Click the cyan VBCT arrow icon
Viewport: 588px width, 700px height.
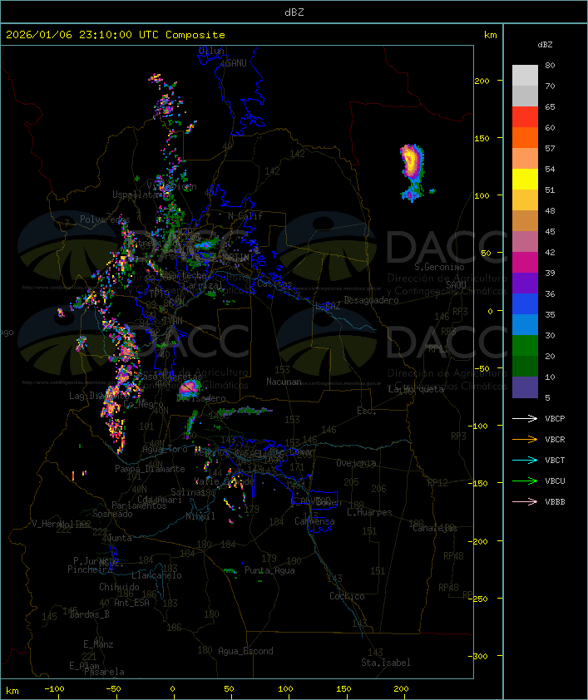[x=525, y=460]
